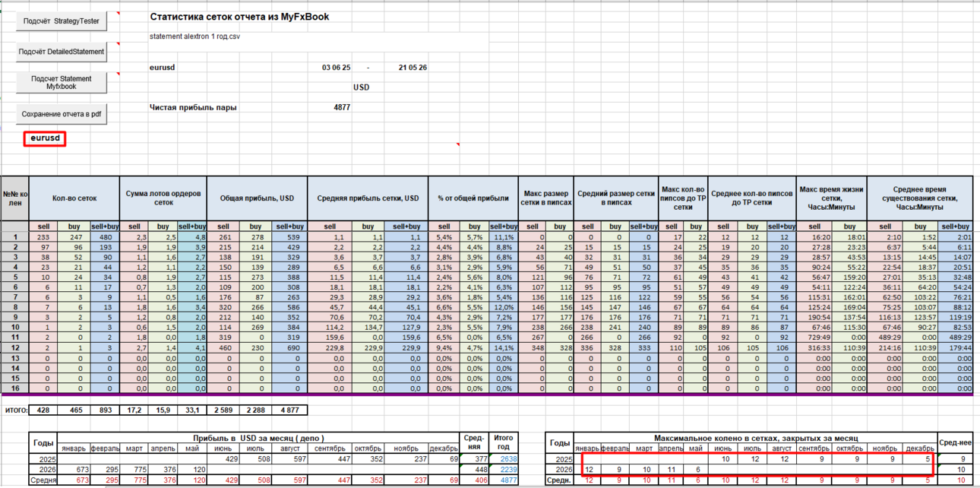Select the average profit cell 134,7
This screenshot has height=488, width=980.
click(368, 327)
